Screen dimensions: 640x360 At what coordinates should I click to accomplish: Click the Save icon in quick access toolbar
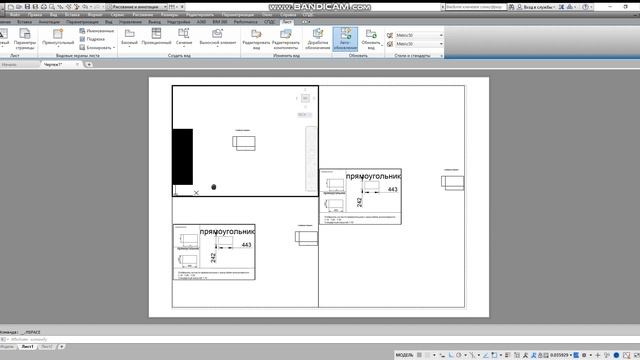27,7
